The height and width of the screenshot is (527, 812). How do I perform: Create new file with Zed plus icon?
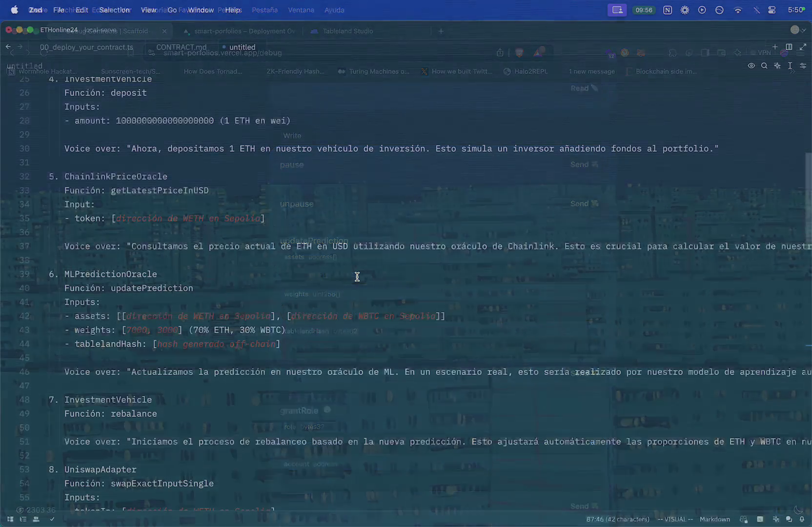coord(775,47)
